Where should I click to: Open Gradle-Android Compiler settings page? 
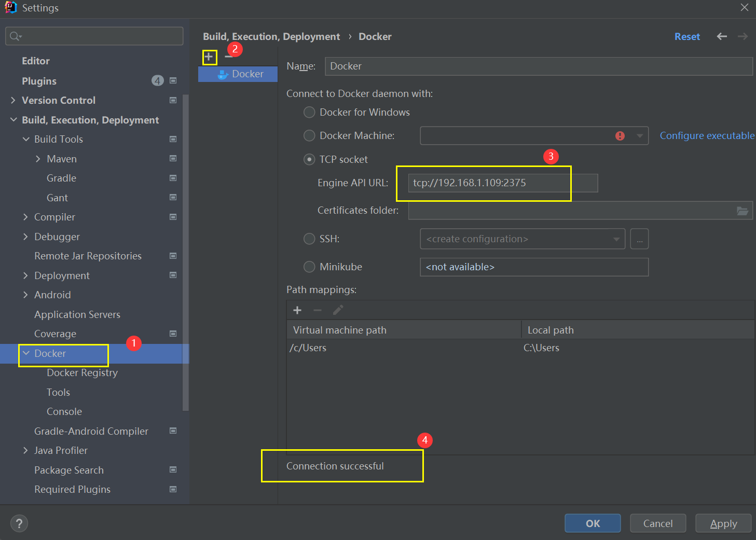(x=91, y=431)
